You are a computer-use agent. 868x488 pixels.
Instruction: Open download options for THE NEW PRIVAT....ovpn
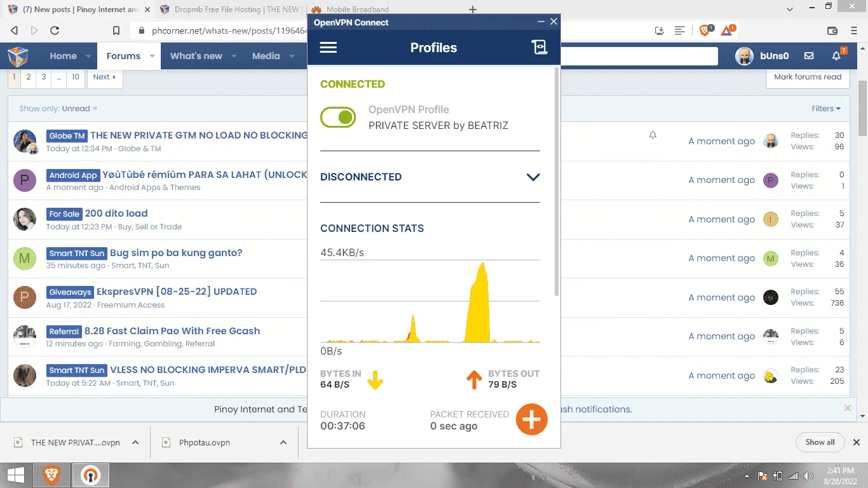point(135,443)
